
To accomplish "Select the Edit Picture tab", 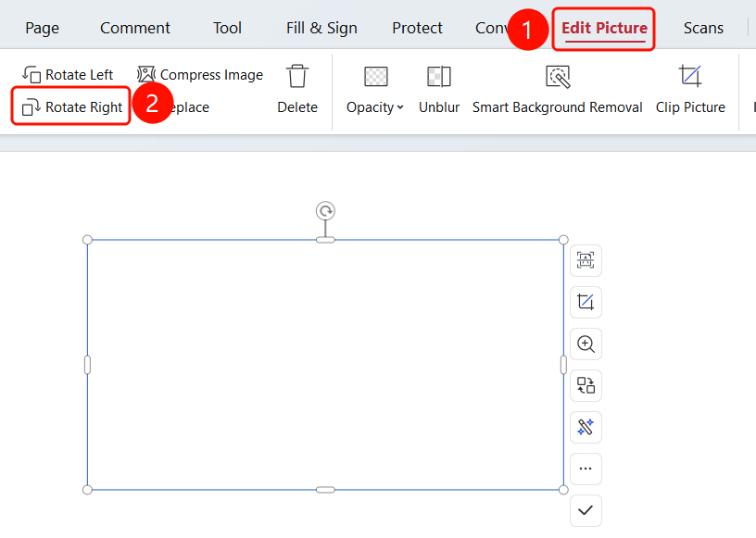I will (604, 29).
